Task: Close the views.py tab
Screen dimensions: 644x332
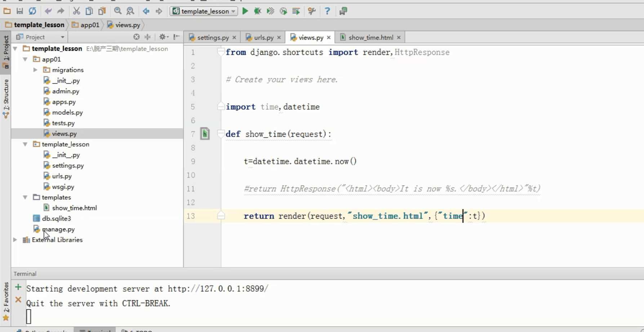Action: tap(329, 38)
